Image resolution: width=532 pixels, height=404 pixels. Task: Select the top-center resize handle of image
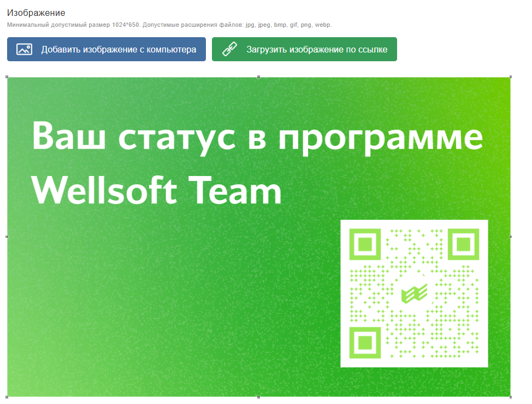(x=259, y=77)
